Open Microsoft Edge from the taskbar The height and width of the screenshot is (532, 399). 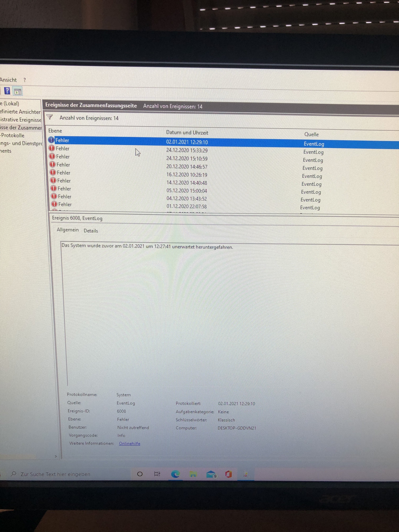coord(175,474)
